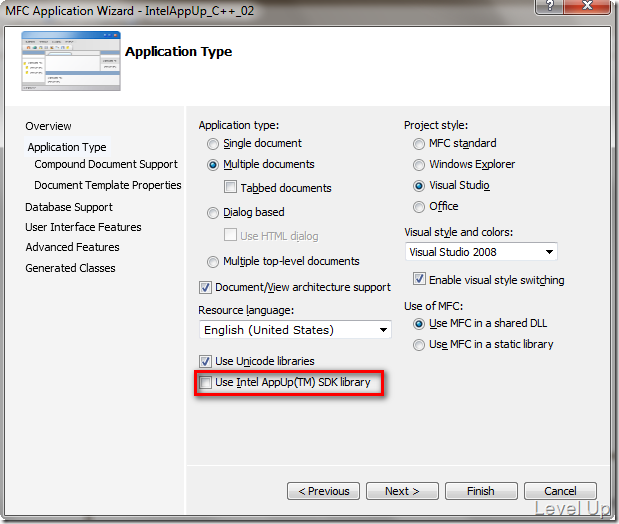The width and height of the screenshot is (619, 524).
Task: Click the Next button
Action: pyautogui.click(x=402, y=491)
